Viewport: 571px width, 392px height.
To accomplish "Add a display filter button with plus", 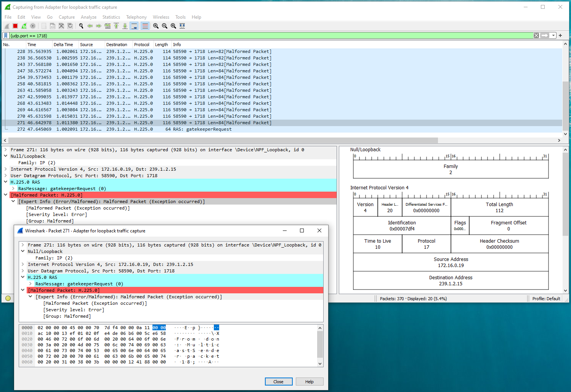I will (x=560, y=35).
